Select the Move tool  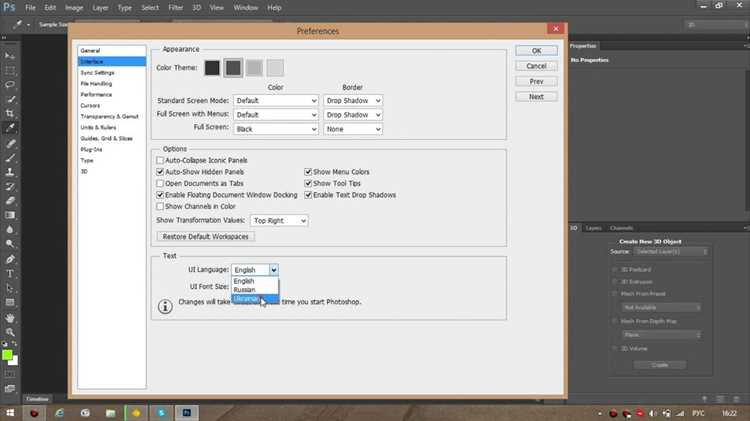pos(10,56)
